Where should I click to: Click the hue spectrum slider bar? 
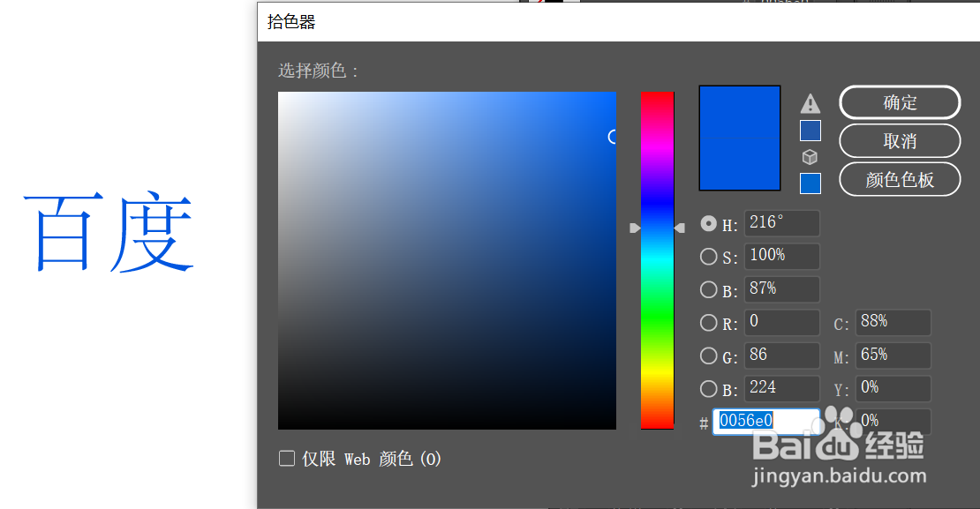tap(657, 260)
